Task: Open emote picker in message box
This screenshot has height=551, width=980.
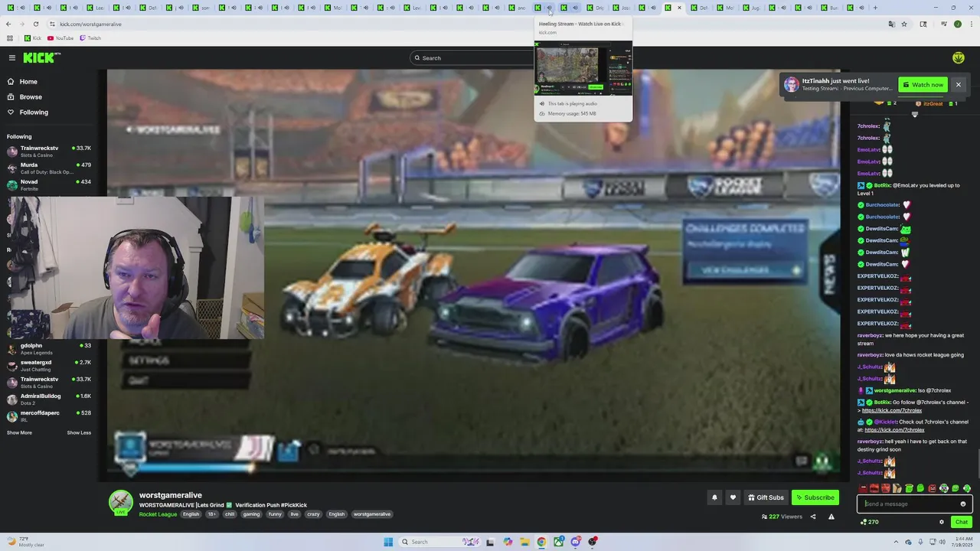Action: (963, 504)
